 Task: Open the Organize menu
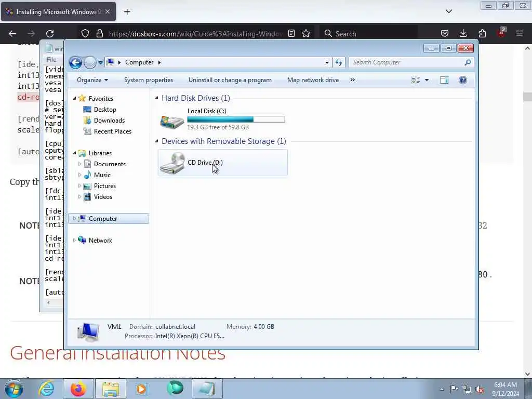pos(92,80)
